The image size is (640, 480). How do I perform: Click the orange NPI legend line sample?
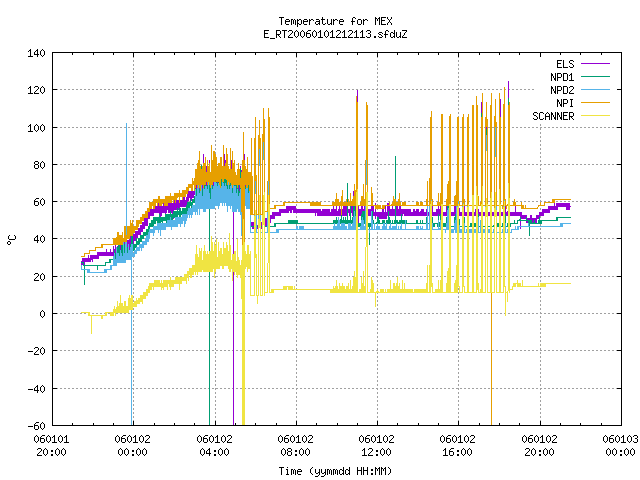coord(595,102)
